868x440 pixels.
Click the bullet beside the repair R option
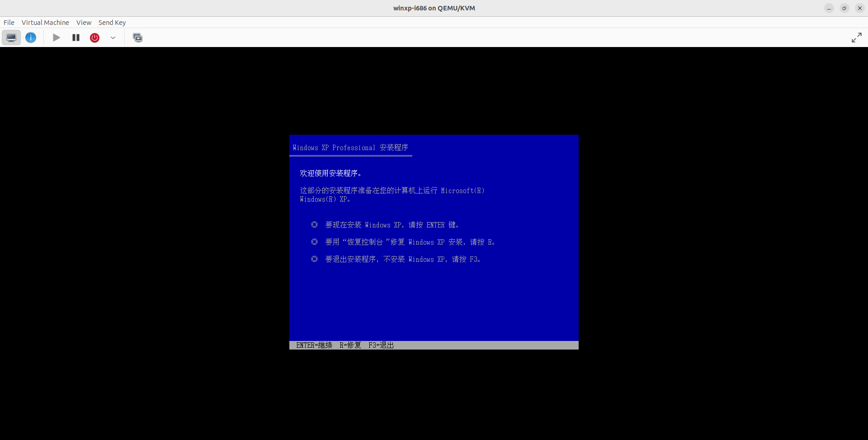click(314, 242)
